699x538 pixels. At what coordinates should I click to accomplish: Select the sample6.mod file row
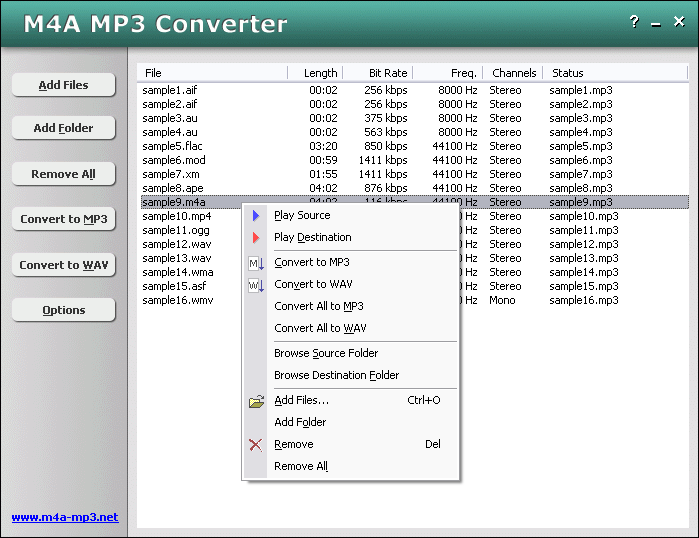click(x=415, y=160)
